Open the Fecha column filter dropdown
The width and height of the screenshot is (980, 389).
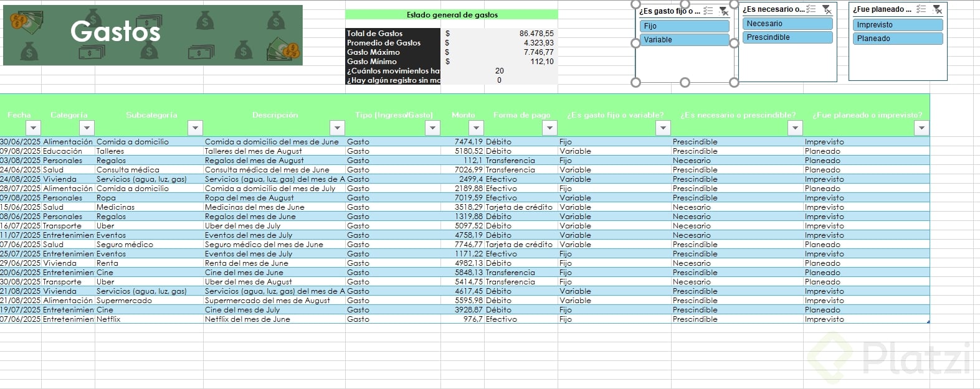(x=34, y=128)
